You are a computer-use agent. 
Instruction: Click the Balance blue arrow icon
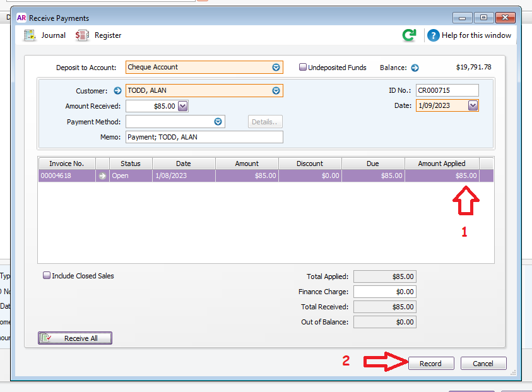pyautogui.click(x=415, y=68)
